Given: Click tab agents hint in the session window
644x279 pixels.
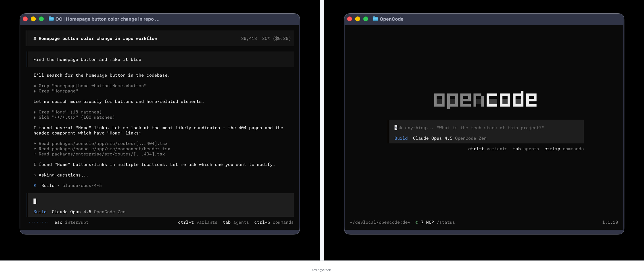Looking at the screenshot, I should coord(236,222).
